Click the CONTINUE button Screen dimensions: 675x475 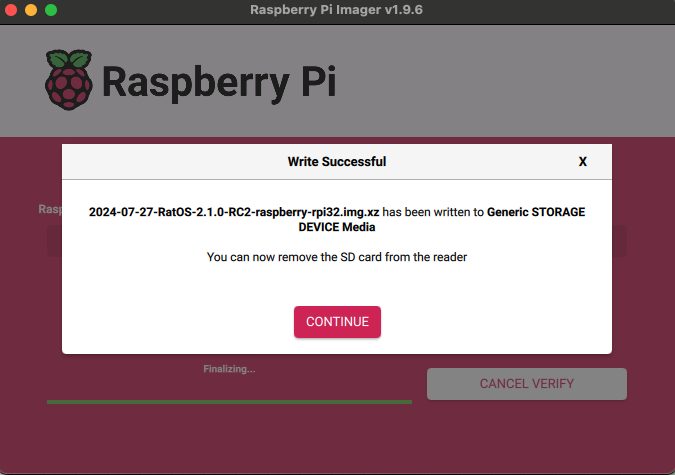pyautogui.click(x=337, y=322)
